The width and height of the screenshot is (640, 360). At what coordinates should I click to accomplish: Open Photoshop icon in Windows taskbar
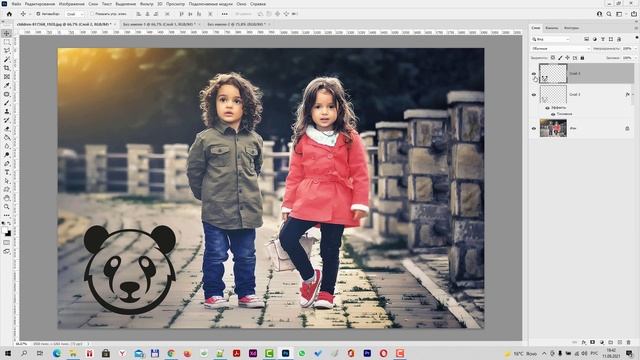285,353
